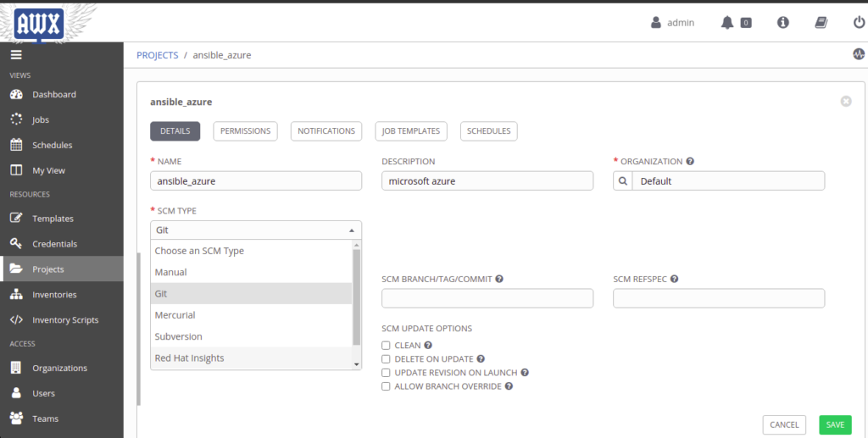Click the SCM Branch/Tag/Commit input field

click(x=487, y=298)
